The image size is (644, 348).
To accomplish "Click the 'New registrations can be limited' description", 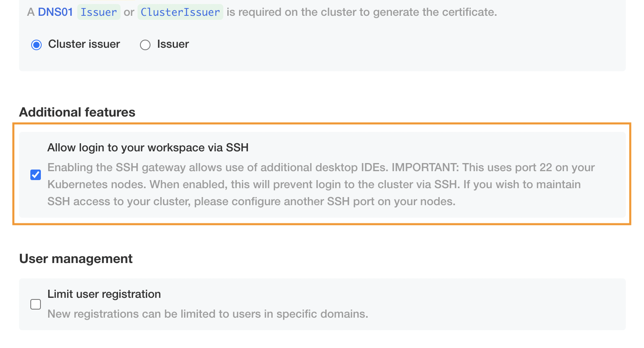I will point(208,314).
